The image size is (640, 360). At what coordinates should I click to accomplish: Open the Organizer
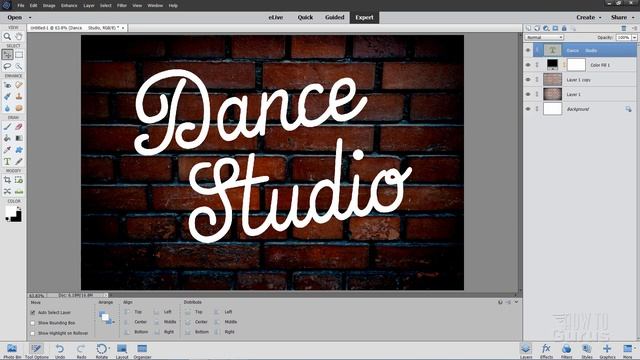(142, 351)
